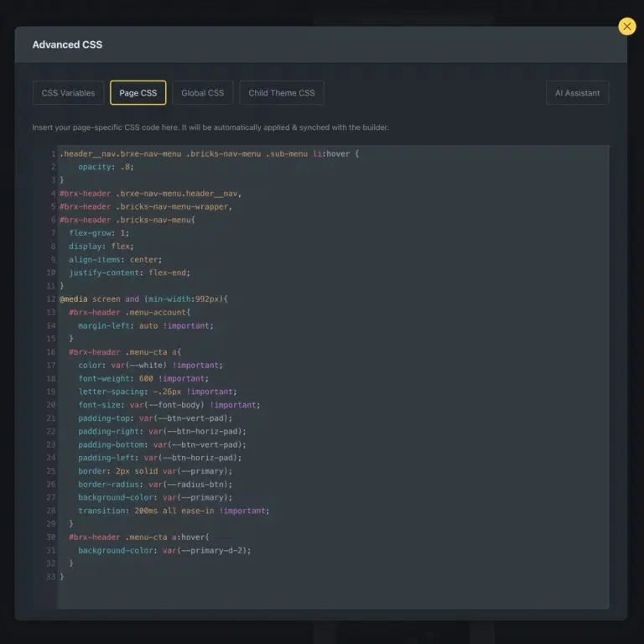Open the Global CSS tab
The width and height of the screenshot is (644, 644).
[x=203, y=93]
